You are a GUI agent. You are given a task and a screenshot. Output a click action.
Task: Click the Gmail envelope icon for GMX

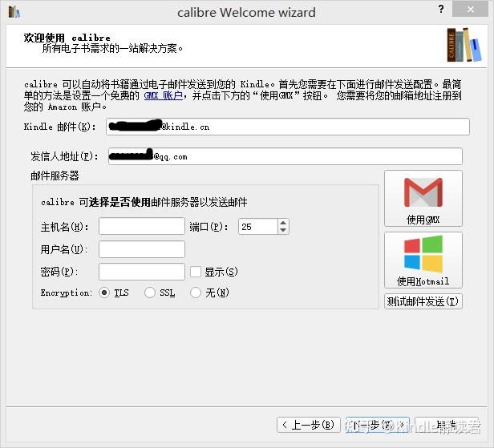(423, 192)
